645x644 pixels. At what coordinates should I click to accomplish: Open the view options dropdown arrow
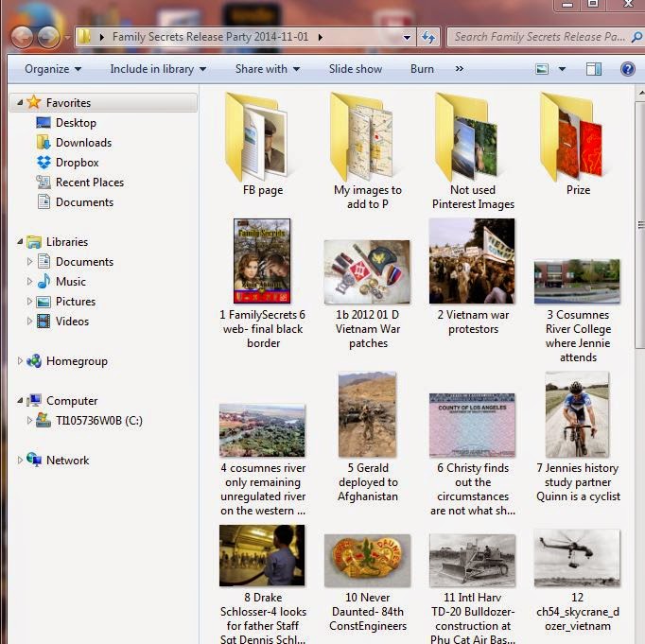[562, 69]
